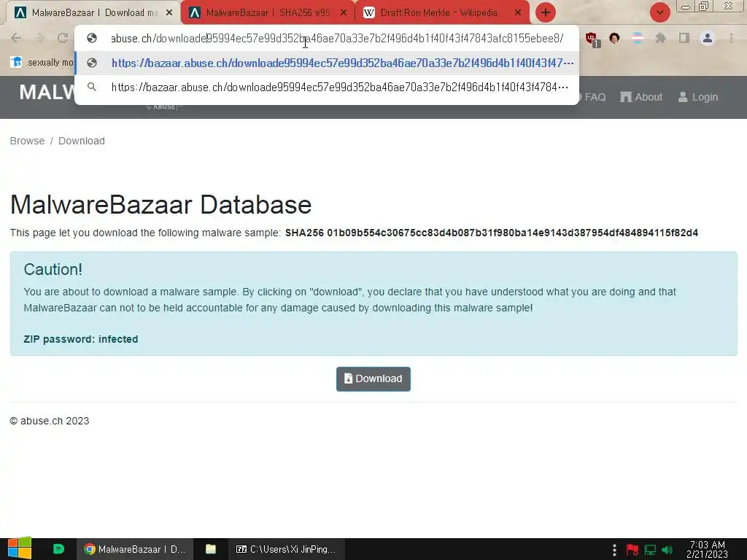Open the uBlock Origin extension icon

coord(592,39)
